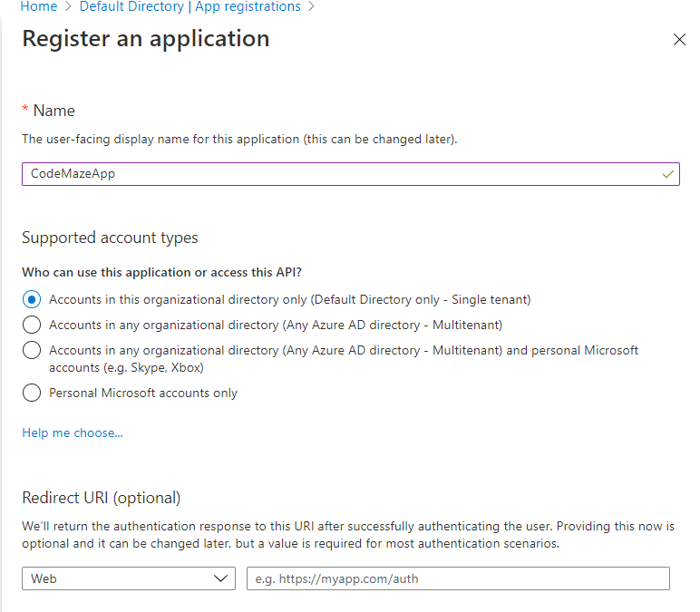This screenshot has width=700, height=612.
Task: Click the breadcrumb chevron after App registrations
Action: 312,7
